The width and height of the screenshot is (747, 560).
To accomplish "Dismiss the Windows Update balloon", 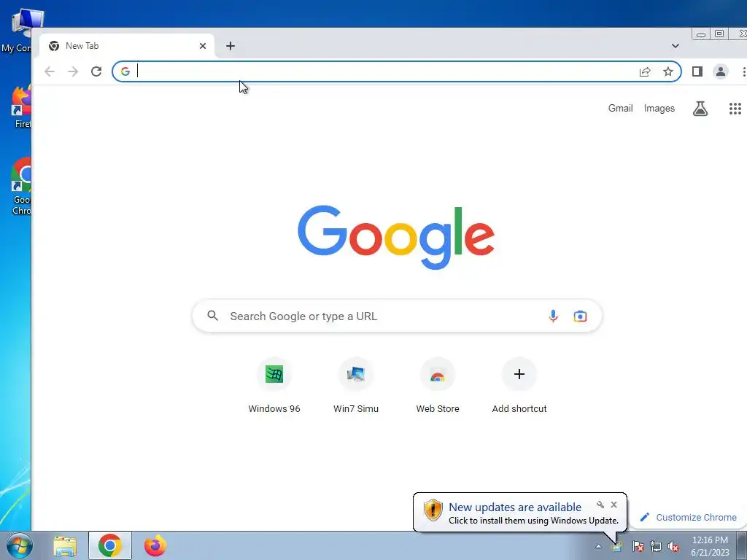I will coord(614,505).
